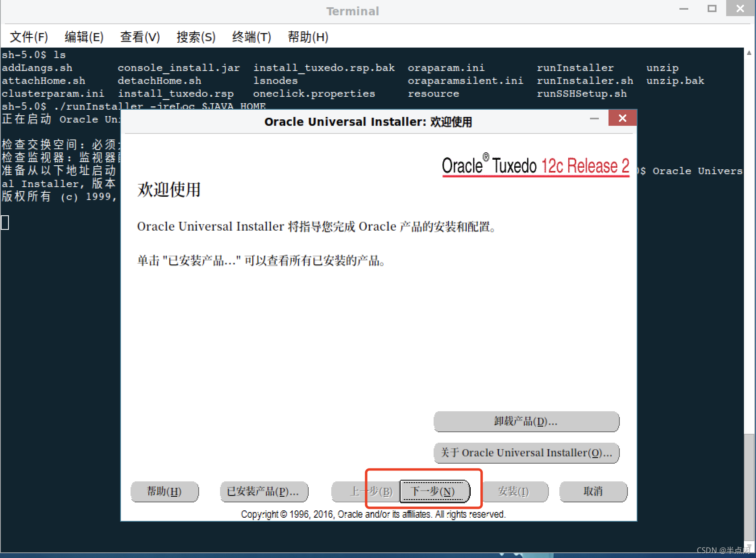The width and height of the screenshot is (756, 558).
Task: Click the terminal cursor block
Action: (5, 223)
